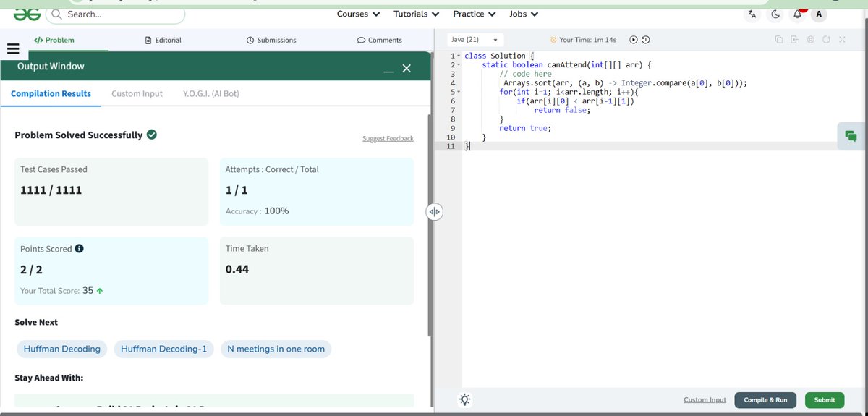868x416 pixels.
Task: Toggle dark mode with moon icon
Action: (x=775, y=14)
